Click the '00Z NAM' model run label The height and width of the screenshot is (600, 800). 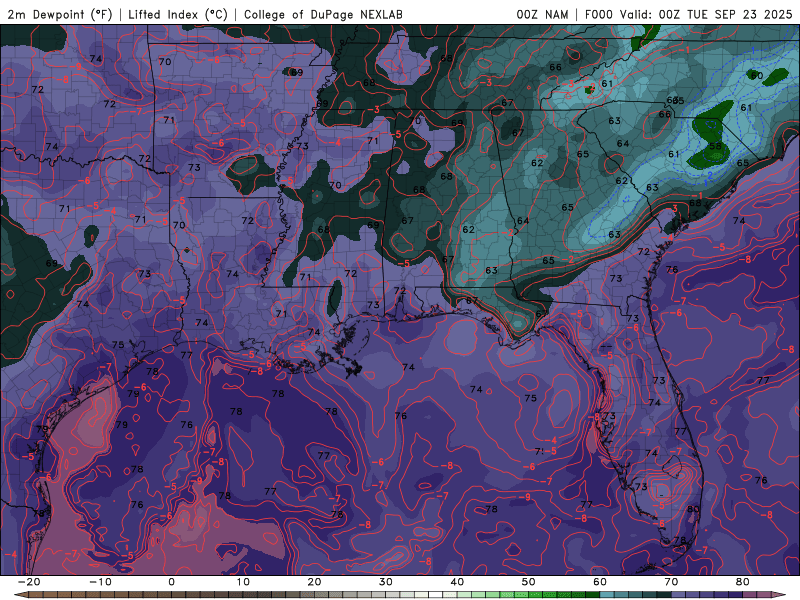click(x=542, y=15)
